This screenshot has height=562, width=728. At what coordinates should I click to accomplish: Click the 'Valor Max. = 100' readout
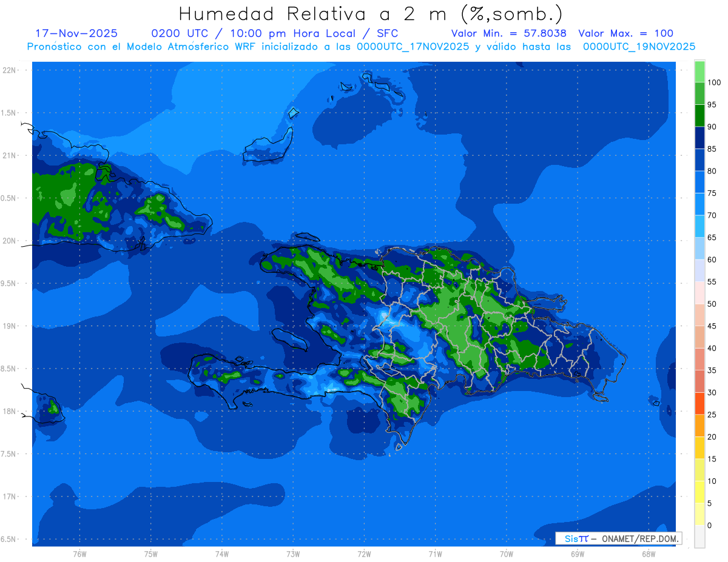625,33
